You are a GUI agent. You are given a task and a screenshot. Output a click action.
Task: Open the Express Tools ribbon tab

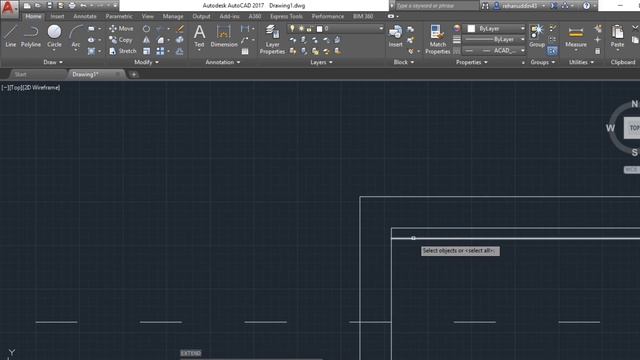pos(286,16)
